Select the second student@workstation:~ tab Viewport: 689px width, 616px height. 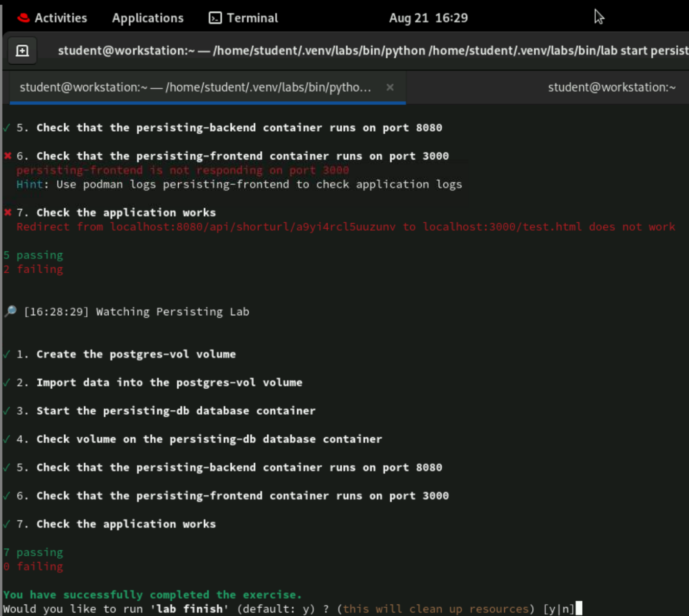pyautogui.click(x=612, y=88)
